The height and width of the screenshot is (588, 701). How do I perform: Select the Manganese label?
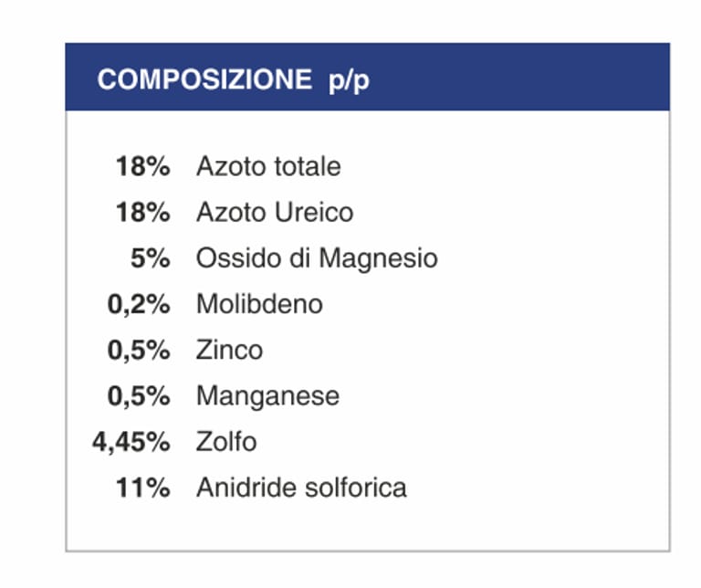[x=267, y=396]
